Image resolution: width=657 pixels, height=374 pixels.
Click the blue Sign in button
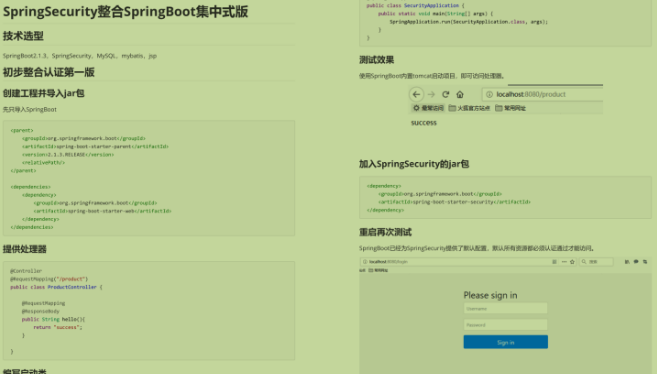tap(505, 342)
